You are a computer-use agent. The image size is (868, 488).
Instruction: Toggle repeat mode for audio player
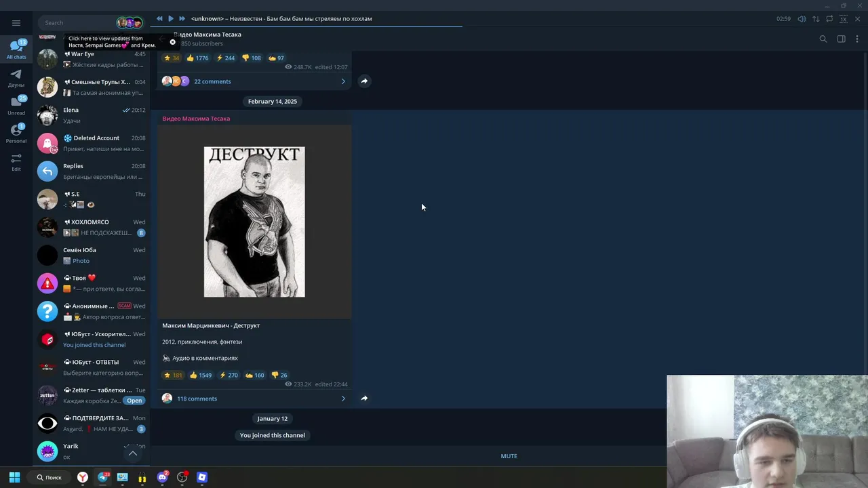(829, 19)
